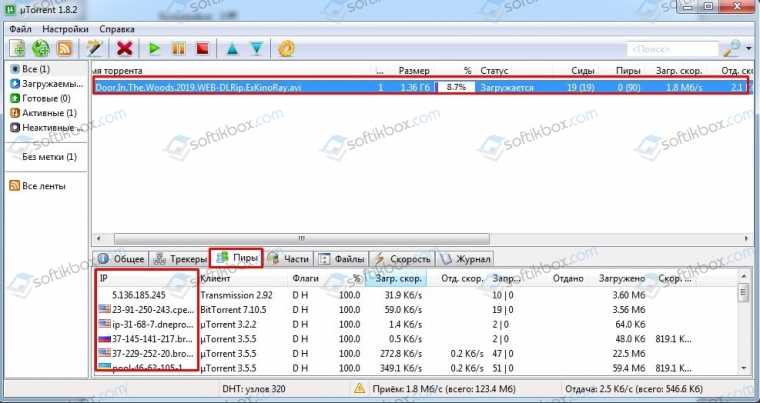760x403 pixels.
Task: Sort peers by Флаги column header
Action: tap(305, 278)
